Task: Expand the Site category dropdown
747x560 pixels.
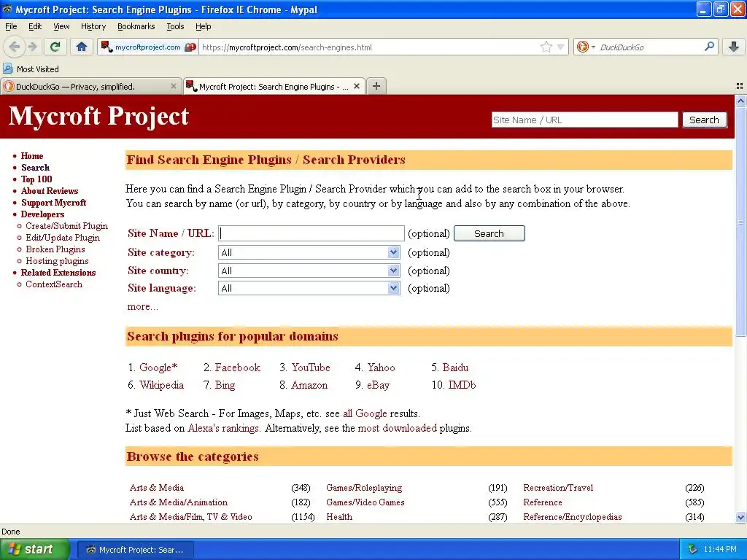Action: 309,252
